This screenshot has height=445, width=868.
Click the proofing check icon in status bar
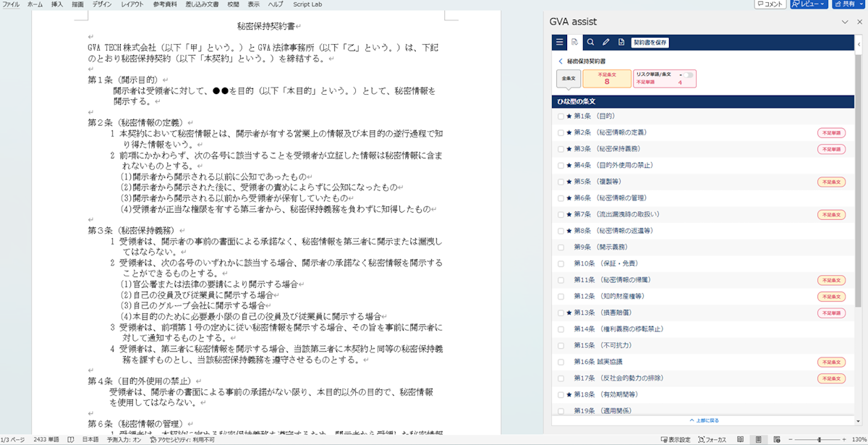[x=71, y=439]
